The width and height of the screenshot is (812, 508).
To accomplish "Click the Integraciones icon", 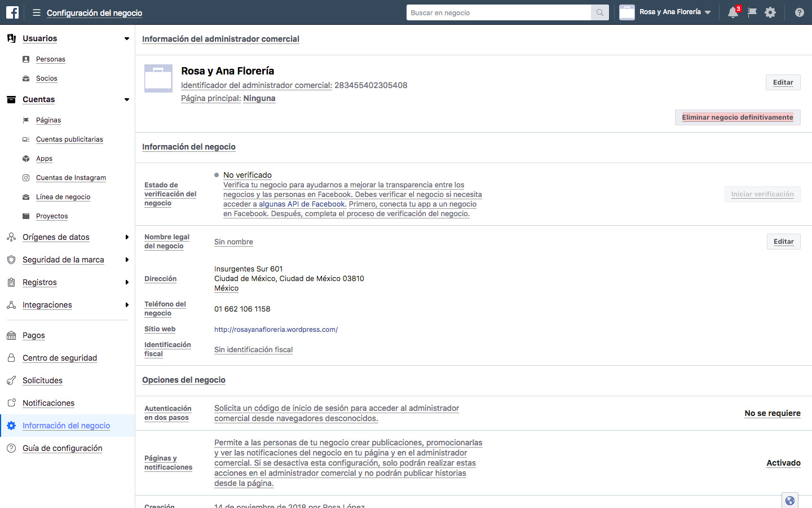I will click(11, 305).
